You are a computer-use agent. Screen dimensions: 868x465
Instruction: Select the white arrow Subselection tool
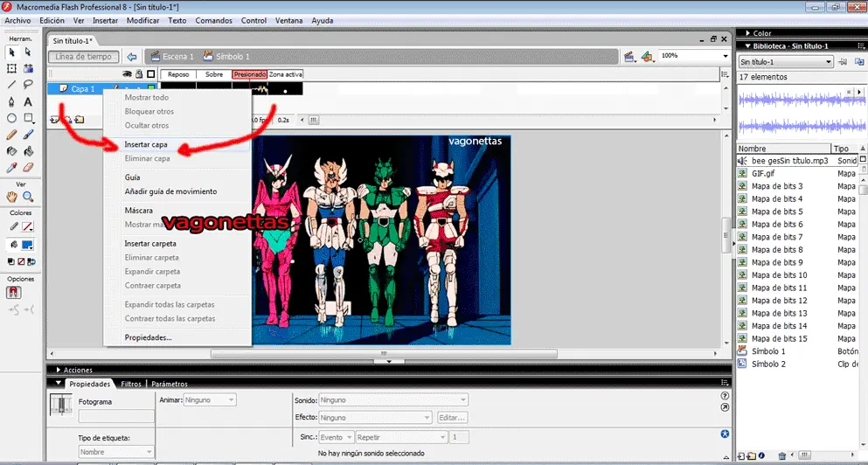point(28,52)
